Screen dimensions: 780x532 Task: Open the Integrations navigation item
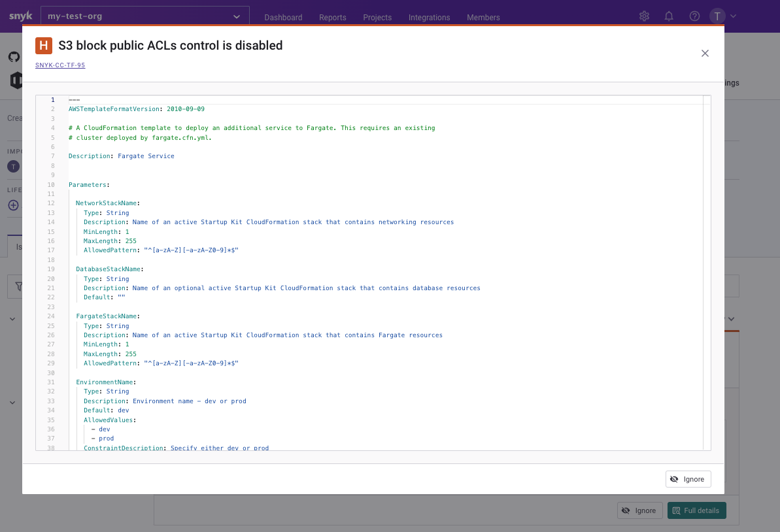(x=429, y=18)
